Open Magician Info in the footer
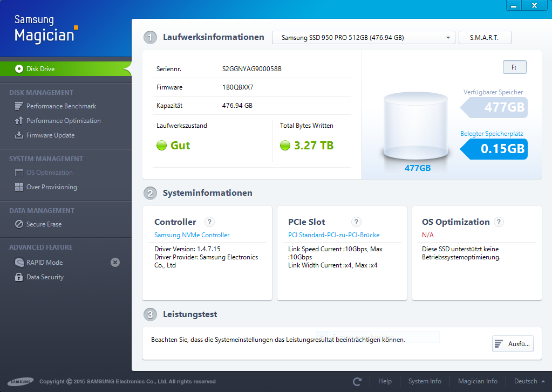552x392 pixels. point(478,381)
